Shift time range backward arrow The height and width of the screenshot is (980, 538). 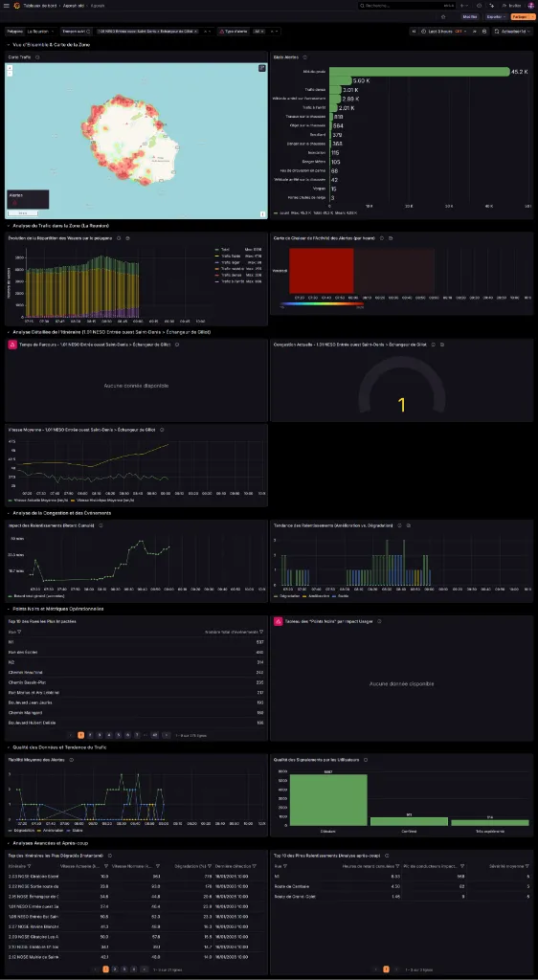(414, 31)
